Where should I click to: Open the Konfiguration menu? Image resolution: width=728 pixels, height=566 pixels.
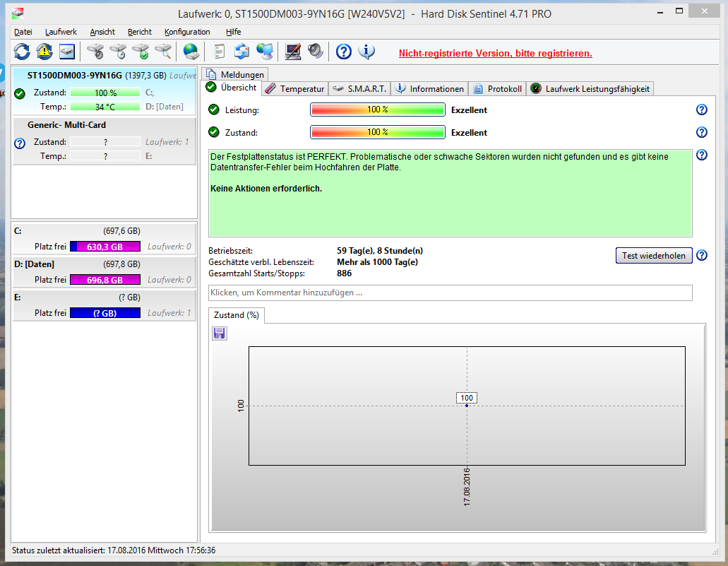tap(187, 32)
